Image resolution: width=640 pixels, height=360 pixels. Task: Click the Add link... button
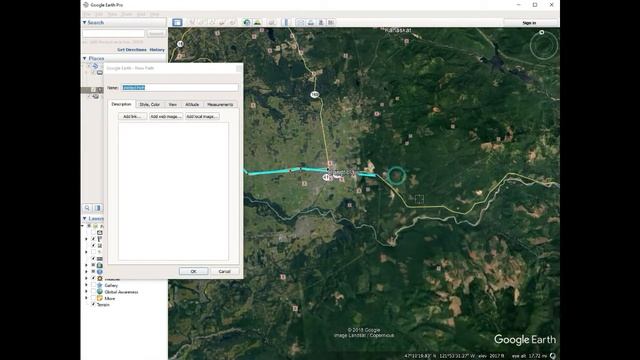132,116
